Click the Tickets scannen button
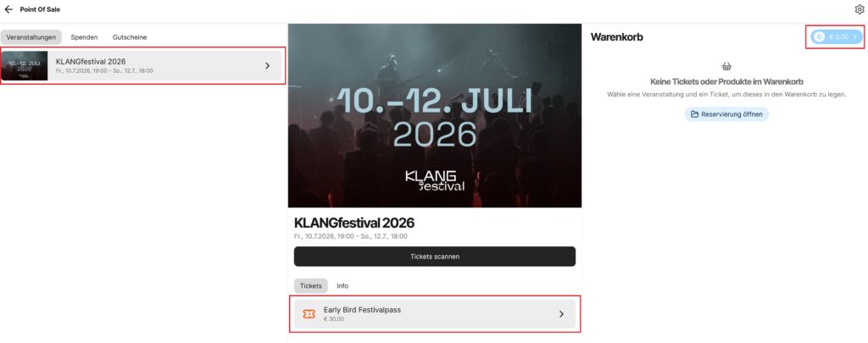Image resolution: width=868 pixels, height=343 pixels. (x=435, y=257)
